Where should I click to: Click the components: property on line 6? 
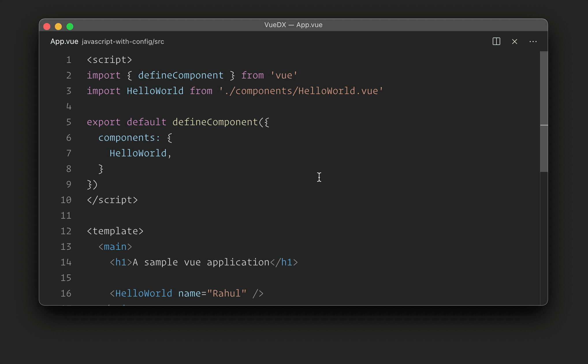[x=129, y=138]
